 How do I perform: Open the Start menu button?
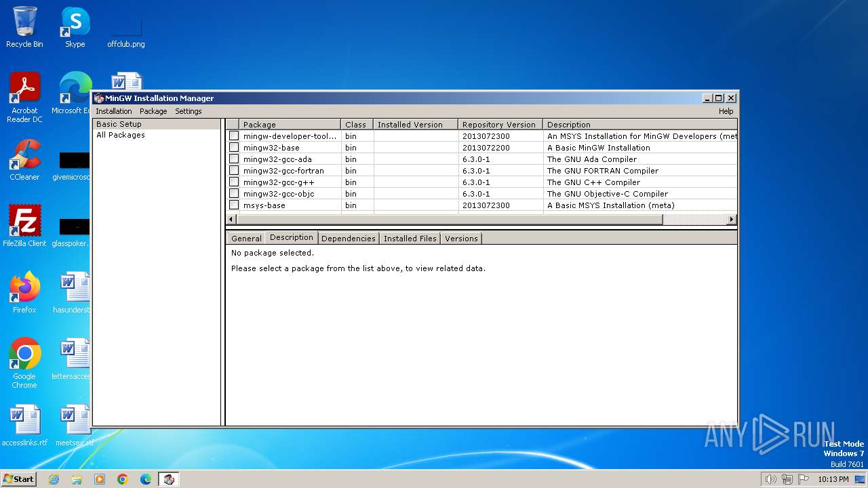point(18,479)
